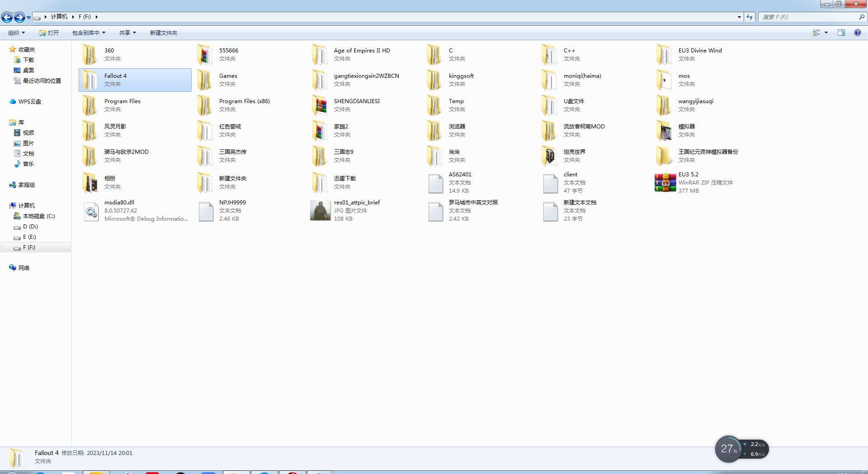Screen dimensions: 868x474
Task: Open the view options dropdown arrow
Action: [826, 33]
